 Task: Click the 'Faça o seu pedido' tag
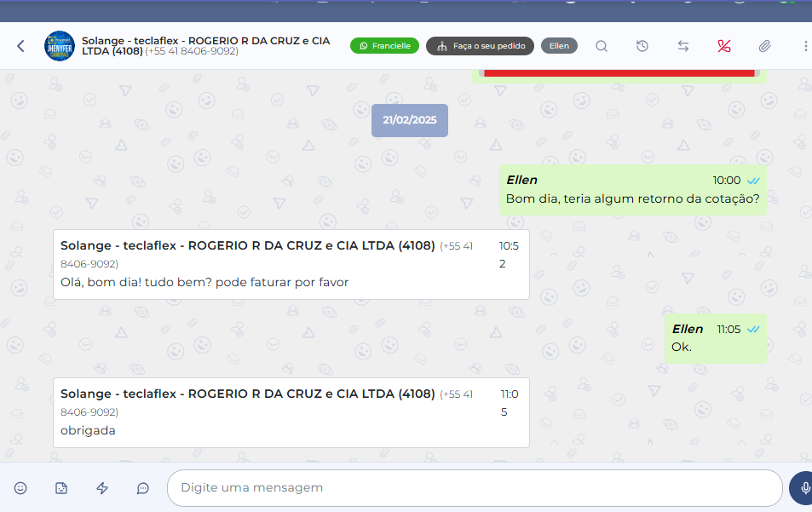tap(480, 46)
